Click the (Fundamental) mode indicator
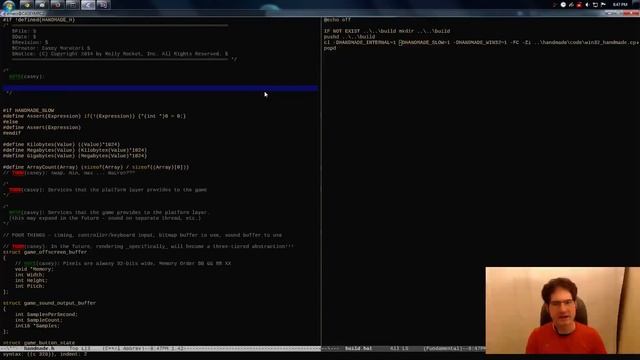The image size is (640, 360). pos(442,349)
